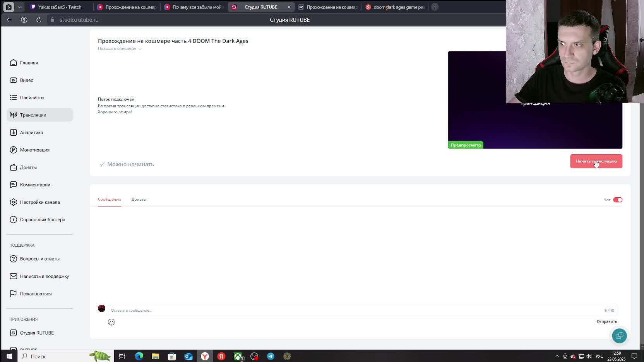Viewport: 644px width, 362px height.
Task: Open Вопросы и ответы help icon
Action: pos(14,259)
